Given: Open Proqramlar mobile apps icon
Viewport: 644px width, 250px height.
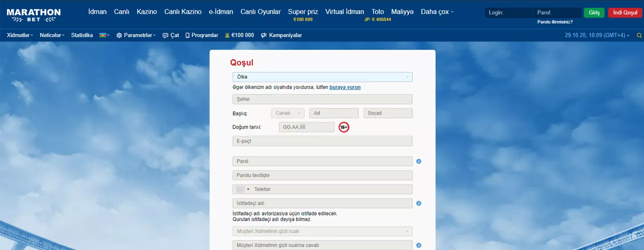Looking at the screenshot, I should 188,35.
